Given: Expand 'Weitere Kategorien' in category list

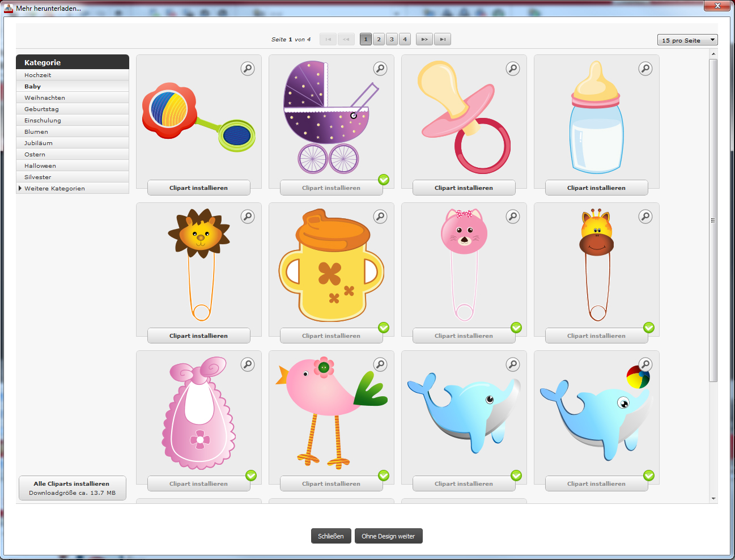Looking at the screenshot, I should coord(54,188).
